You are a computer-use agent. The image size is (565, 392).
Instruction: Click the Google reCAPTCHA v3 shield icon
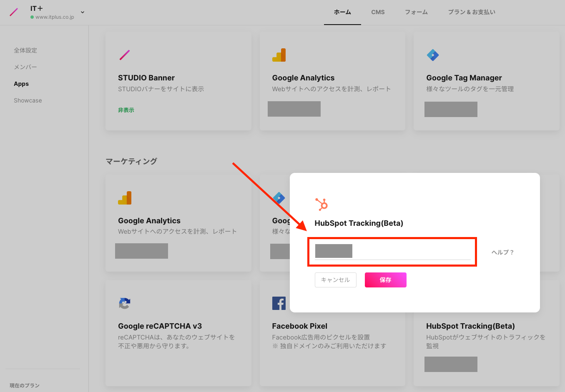(124, 303)
